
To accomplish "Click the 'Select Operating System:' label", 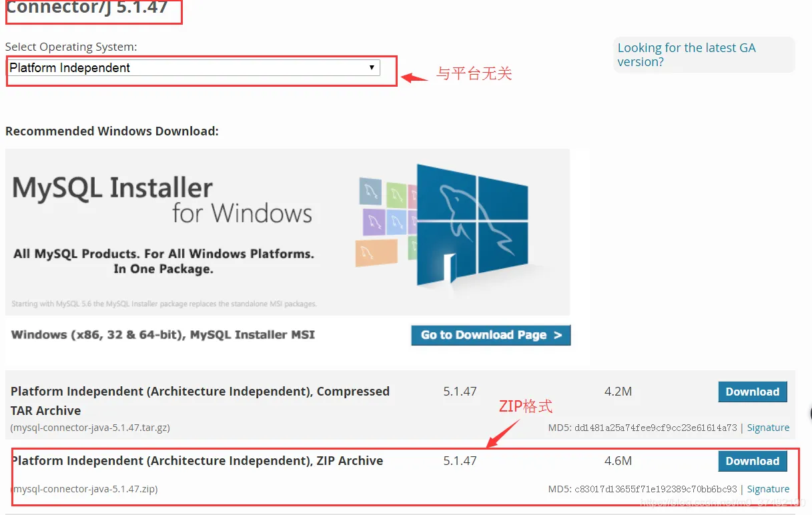I will (71, 47).
